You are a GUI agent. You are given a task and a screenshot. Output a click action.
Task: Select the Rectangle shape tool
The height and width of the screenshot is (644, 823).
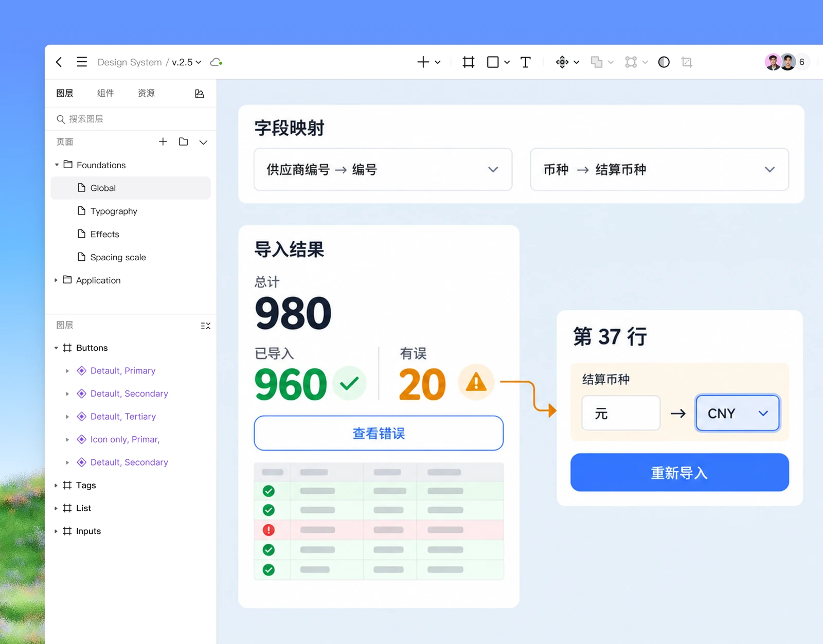coord(493,62)
